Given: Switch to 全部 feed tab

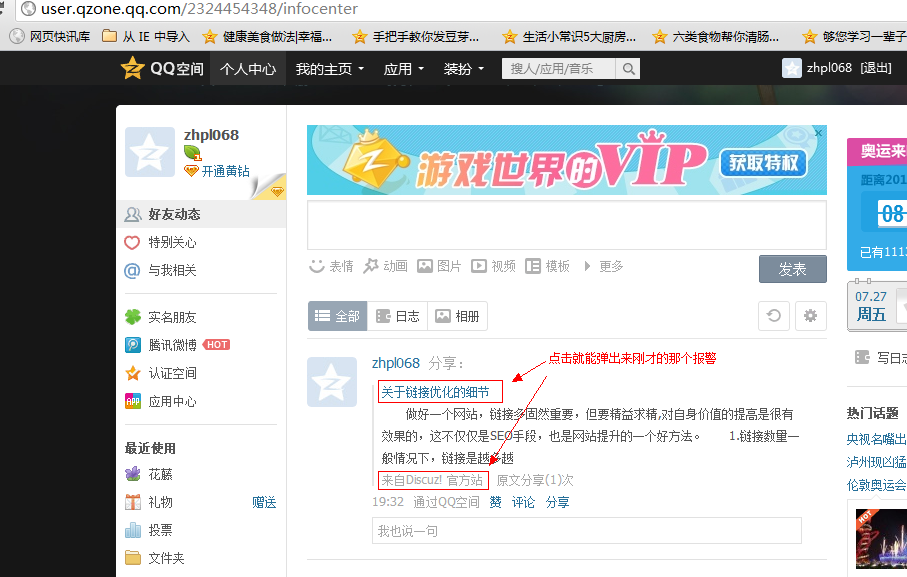Looking at the screenshot, I should point(337,316).
